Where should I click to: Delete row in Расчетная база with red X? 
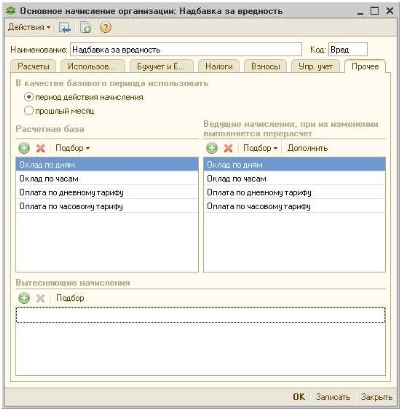pyautogui.click(x=40, y=148)
